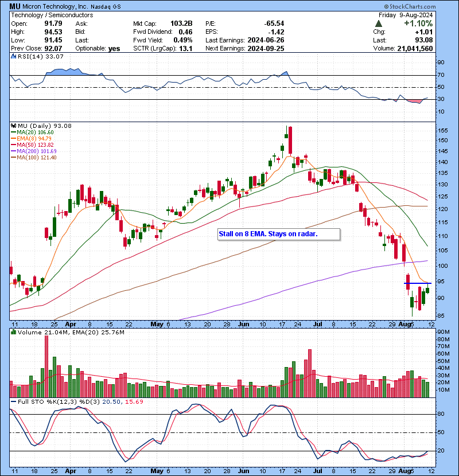Click the Low value 91.45
Image resolution: width=459 pixels, height=476 pixels.
53,40
